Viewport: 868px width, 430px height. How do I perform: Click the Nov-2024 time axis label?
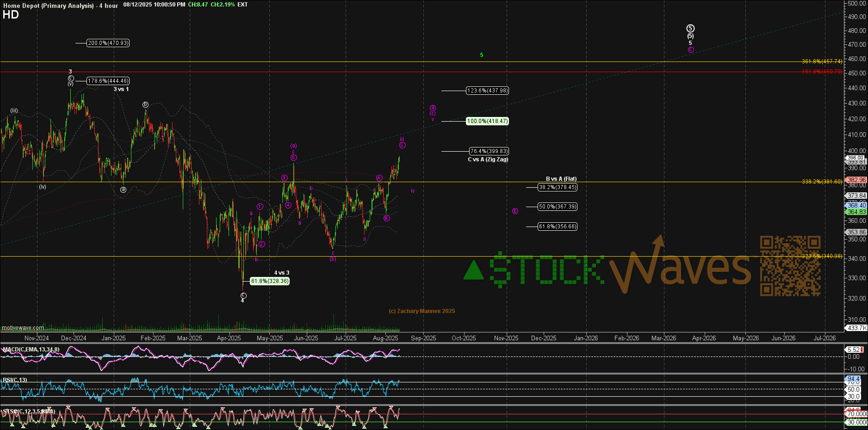[x=37, y=338]
